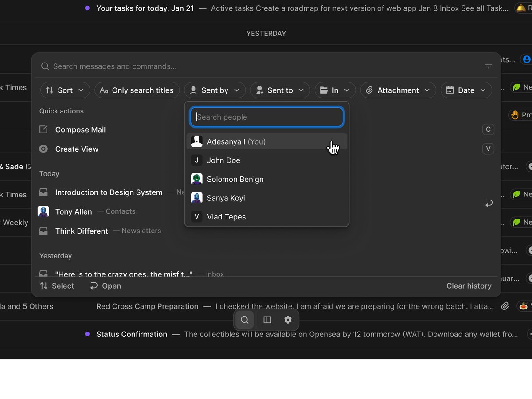This screenshot has width=532, height=399.
Task: Choose Solomon Benign in sender list
Action: [x=235, y=179]
